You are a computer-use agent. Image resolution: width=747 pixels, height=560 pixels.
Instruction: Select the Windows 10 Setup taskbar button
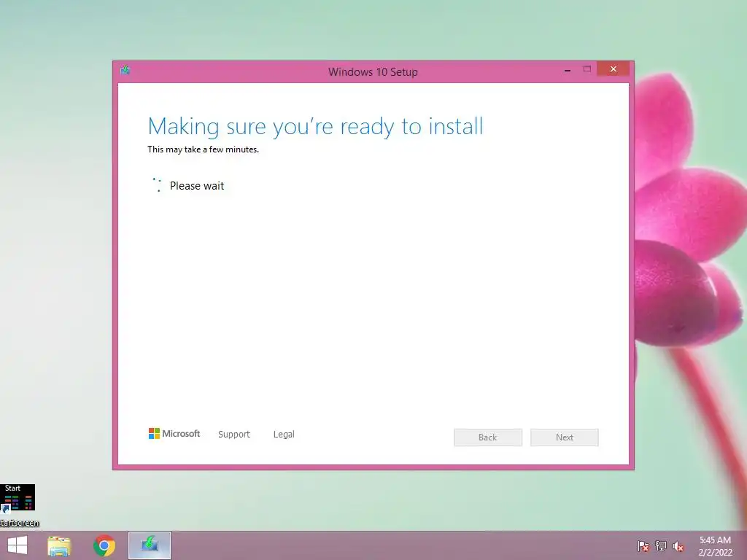coord(150,545)
